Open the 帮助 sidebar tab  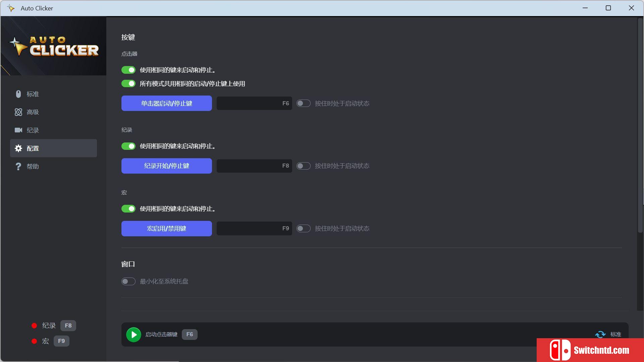54,167
